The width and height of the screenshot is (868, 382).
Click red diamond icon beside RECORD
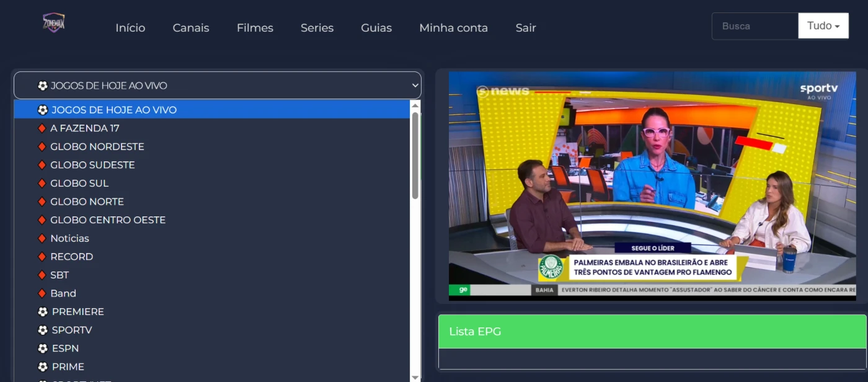[x=42, y=257]
